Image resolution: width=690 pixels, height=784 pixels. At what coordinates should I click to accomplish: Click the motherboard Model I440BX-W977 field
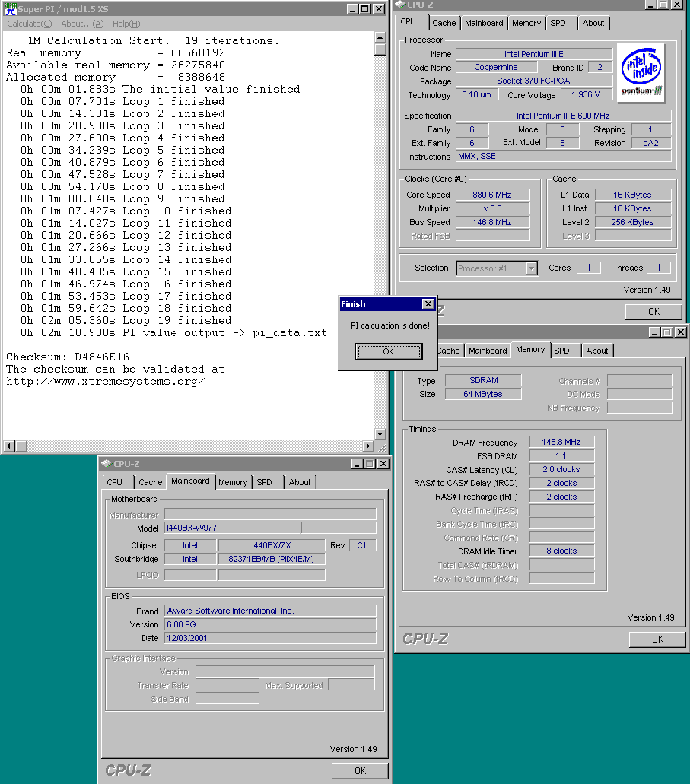click(x=232, y=528)
